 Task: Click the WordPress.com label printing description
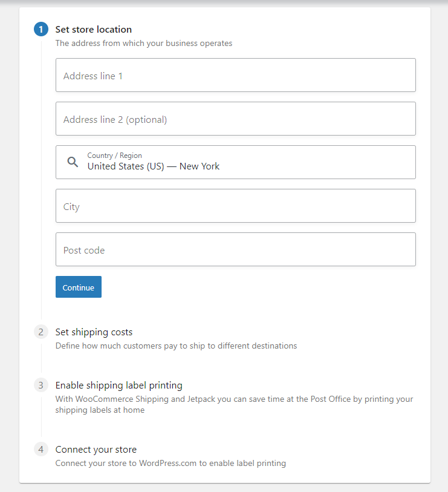coord(170,463)
